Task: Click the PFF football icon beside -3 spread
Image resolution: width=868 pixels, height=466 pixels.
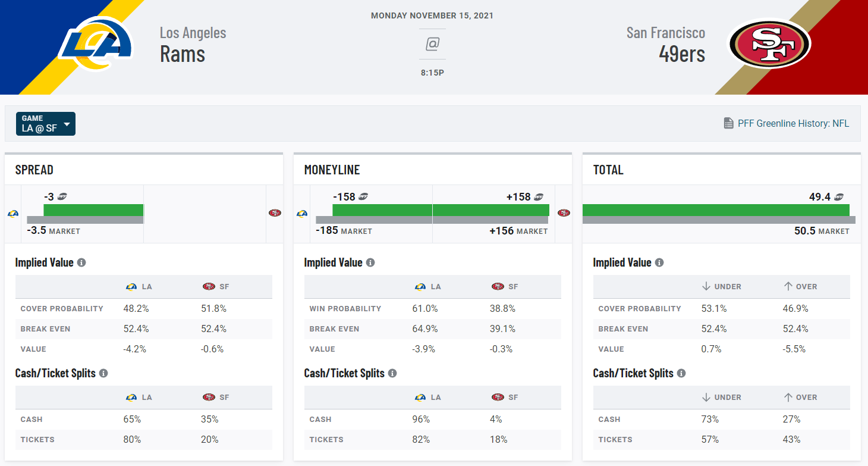Action: click(x=62, y=197)
